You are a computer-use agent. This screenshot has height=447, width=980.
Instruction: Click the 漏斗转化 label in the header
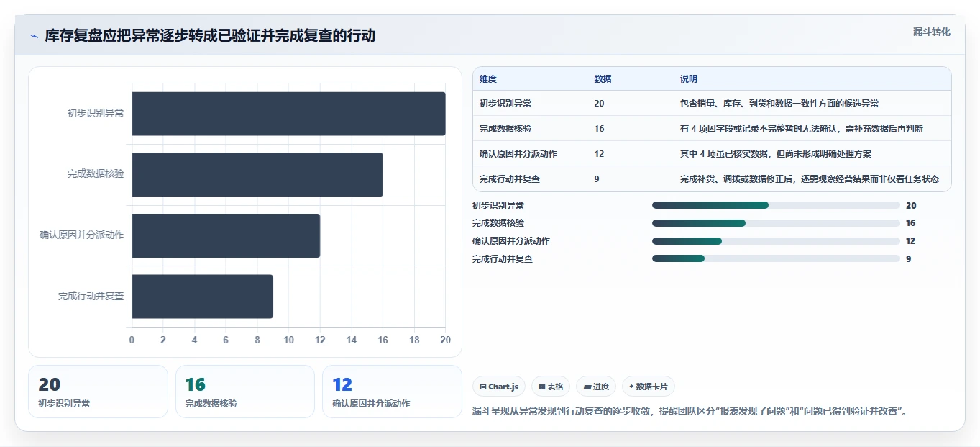932,32
